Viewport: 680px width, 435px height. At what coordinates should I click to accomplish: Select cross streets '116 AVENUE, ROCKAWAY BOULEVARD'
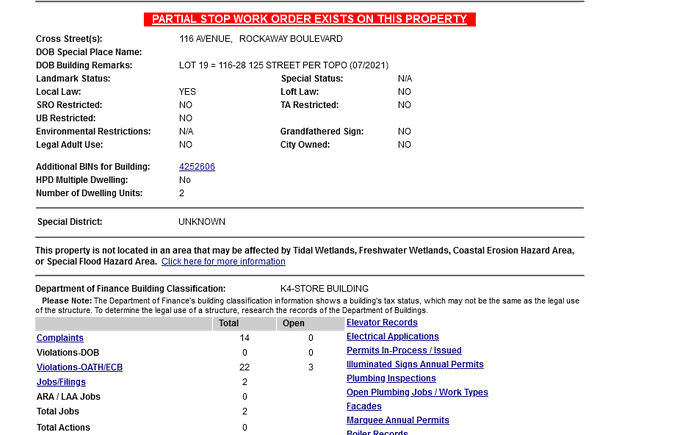point(261,39)
